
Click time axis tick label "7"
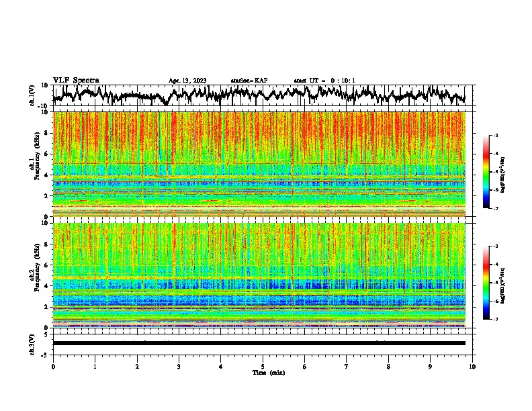click(347, 367)
